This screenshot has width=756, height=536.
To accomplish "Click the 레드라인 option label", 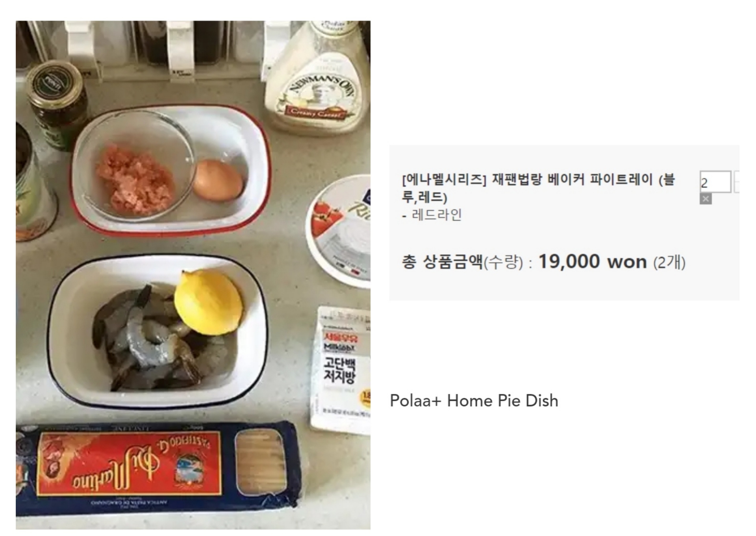I will 437,215.
